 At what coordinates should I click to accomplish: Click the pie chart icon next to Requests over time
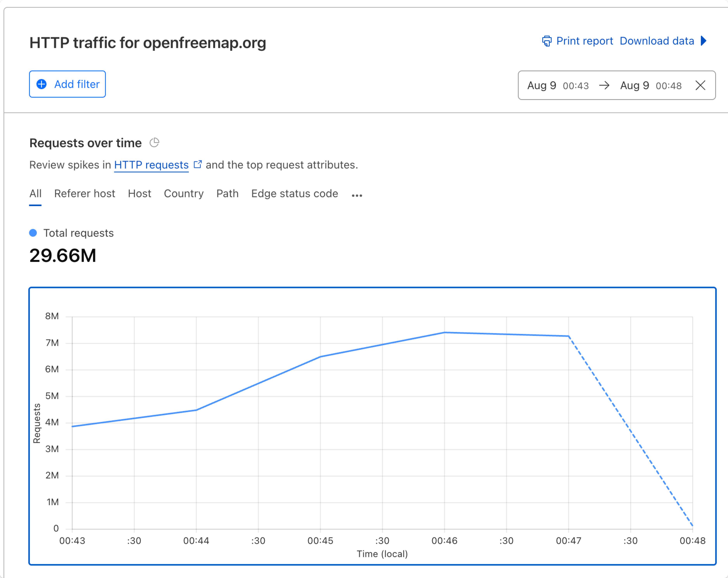[x=154, y=142]
